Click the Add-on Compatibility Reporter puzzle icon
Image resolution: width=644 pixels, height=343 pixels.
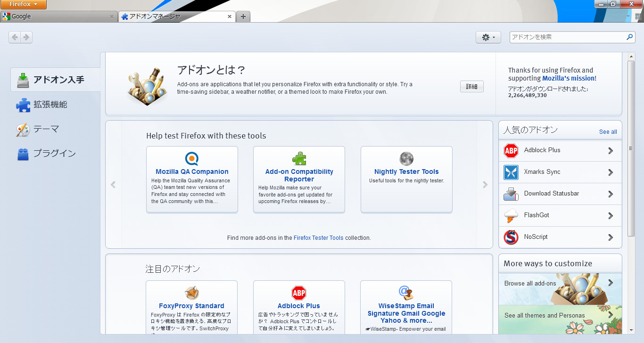pyautogui.click(x=299, y=158)
